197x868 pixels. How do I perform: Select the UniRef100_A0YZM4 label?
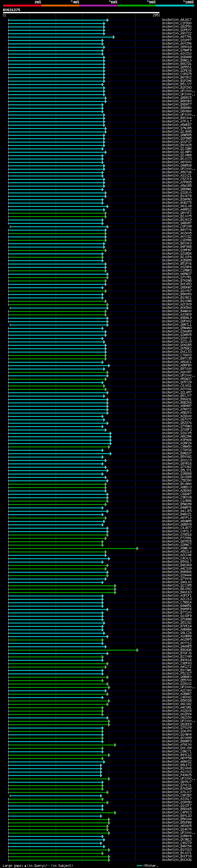pyautogui.click(x=177, y=43)
